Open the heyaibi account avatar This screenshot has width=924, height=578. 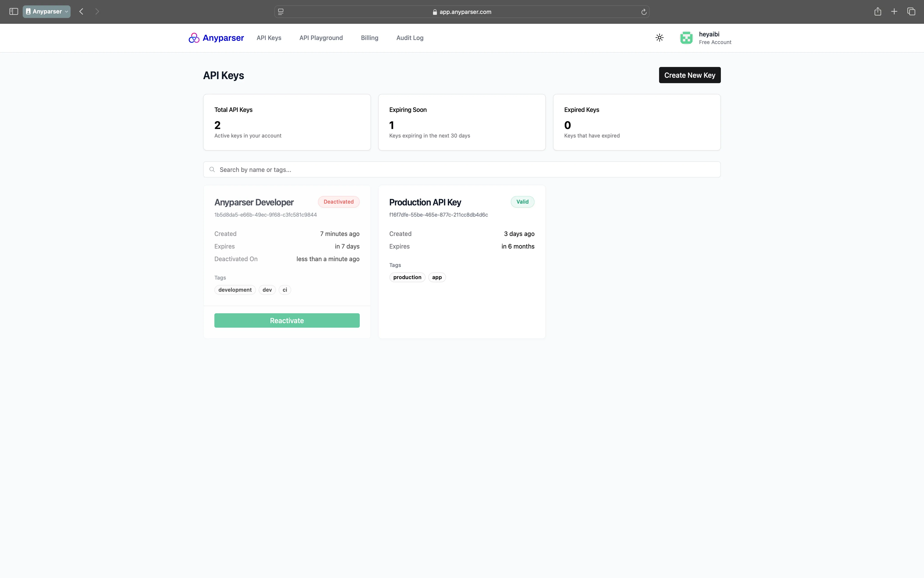(686, 38)
